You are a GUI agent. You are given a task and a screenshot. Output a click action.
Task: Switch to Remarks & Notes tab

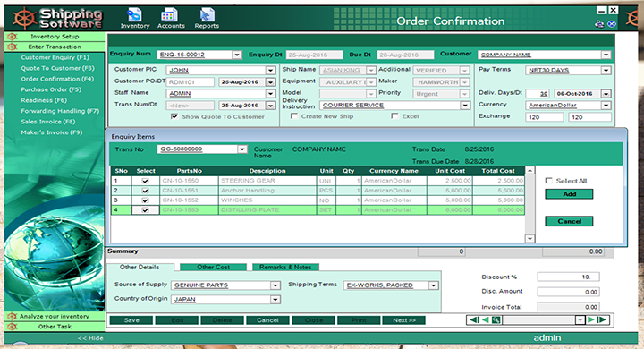[x=285, y=268]
